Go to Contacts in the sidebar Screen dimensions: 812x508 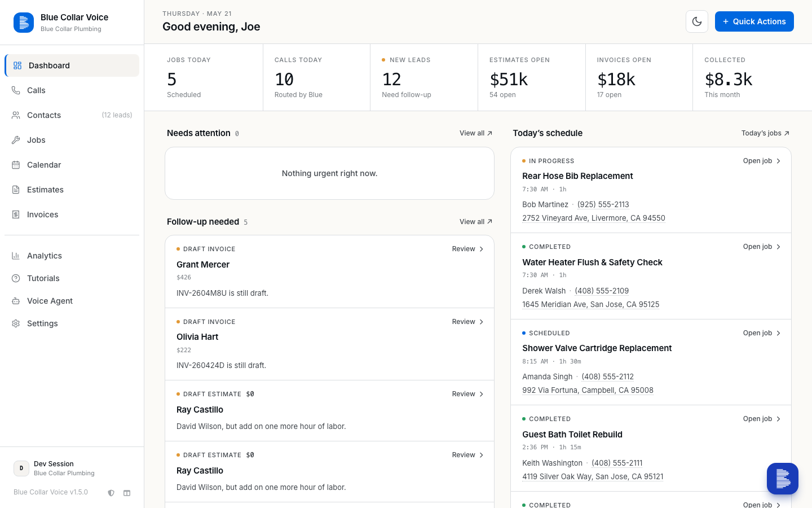pos(72,115)
